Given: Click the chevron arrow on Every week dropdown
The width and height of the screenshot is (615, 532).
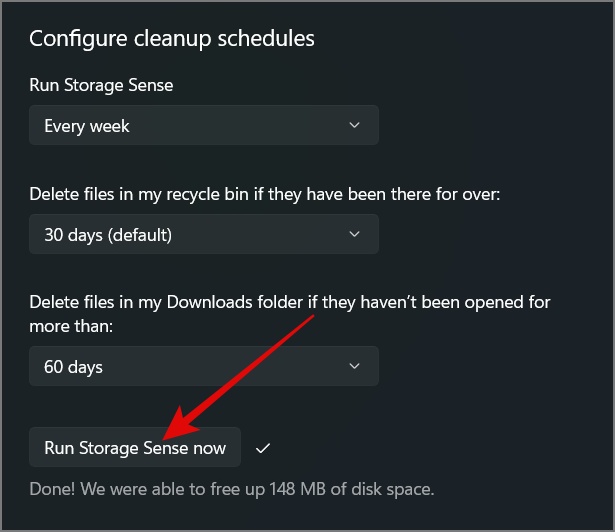Looking at the screenshot, I should [355, 126].
